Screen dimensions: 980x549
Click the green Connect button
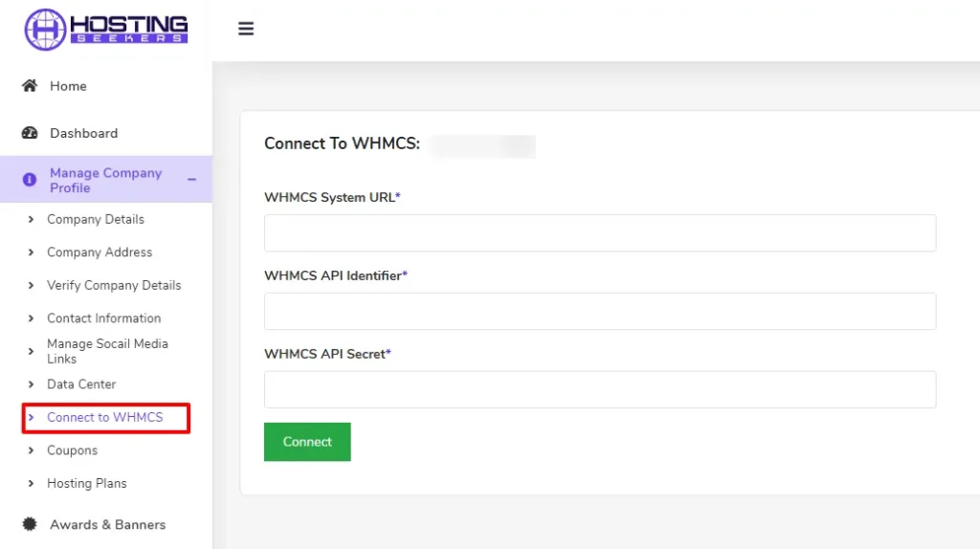307,442
